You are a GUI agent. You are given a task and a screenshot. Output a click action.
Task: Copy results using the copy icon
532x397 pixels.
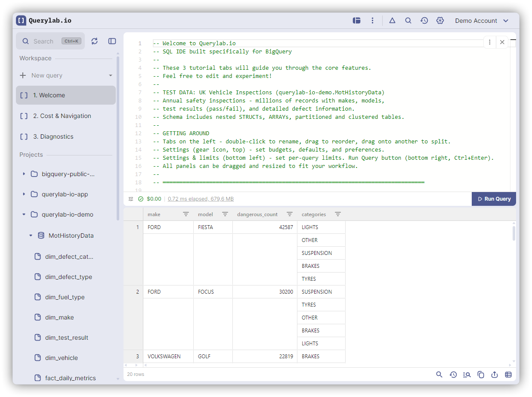coord(481,375)
